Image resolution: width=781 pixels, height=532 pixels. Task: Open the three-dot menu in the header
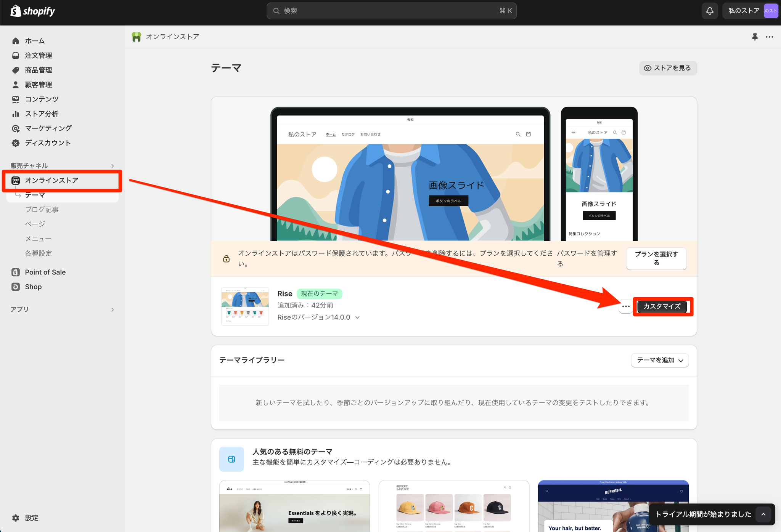(770, 37)
